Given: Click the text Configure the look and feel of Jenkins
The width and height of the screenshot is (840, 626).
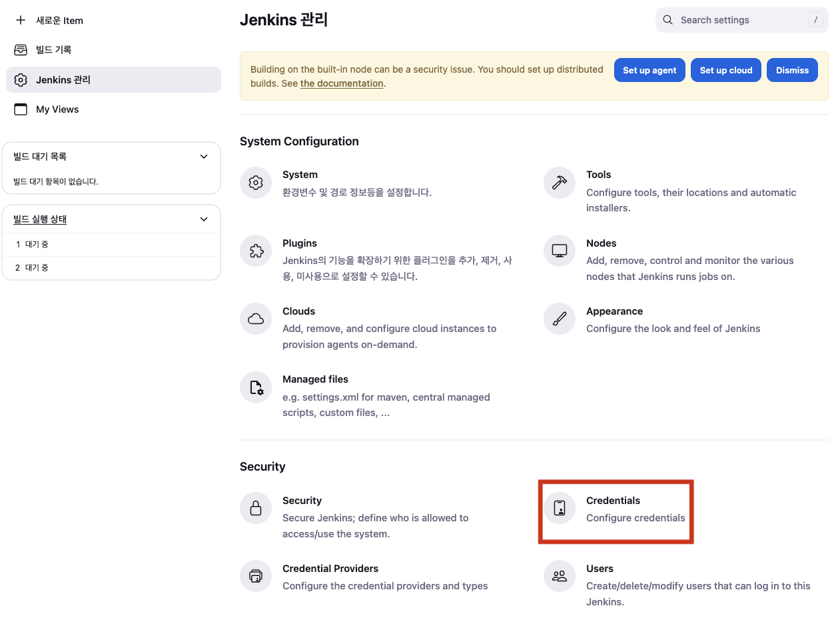Looking at the screenshot, I should 673,329.
